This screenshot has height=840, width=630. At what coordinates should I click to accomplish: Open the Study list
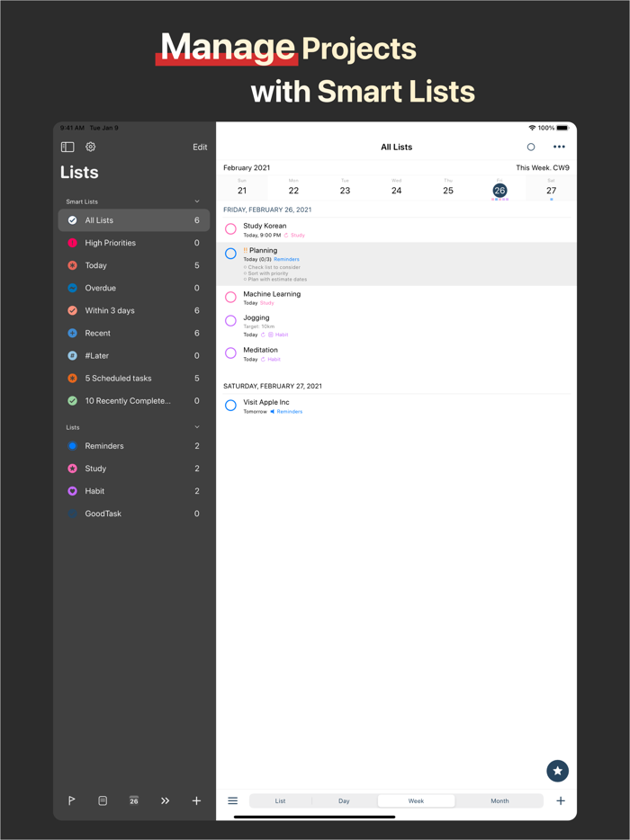pos(134,469)
